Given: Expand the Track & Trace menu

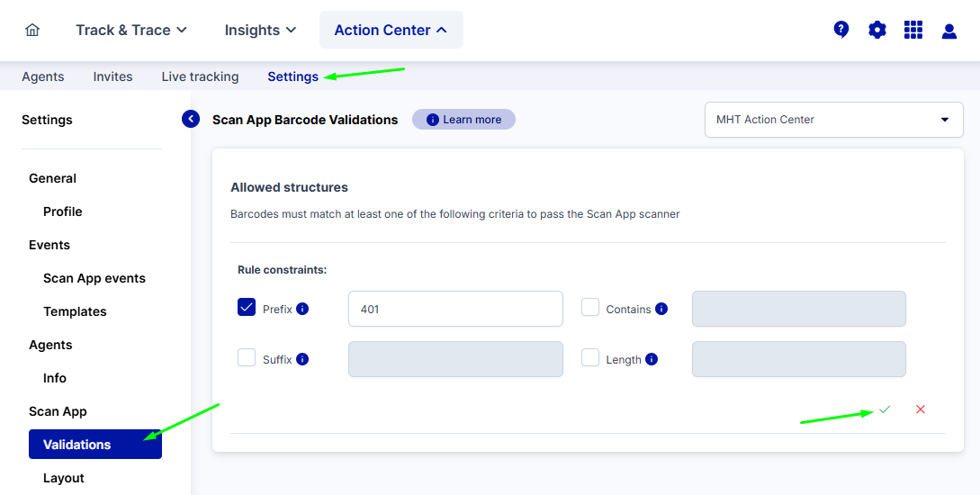Looking at the screenshot, I should click(x=131, y=30).
